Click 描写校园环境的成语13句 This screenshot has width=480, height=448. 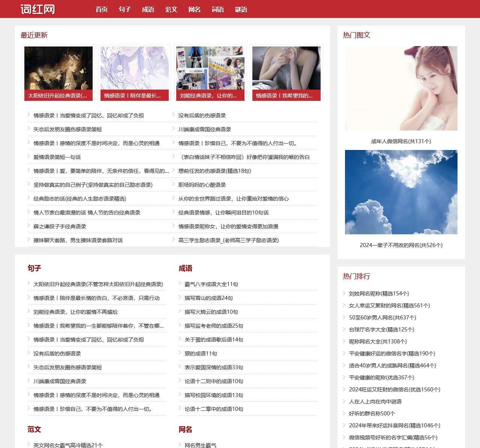(x=214, y=395)
